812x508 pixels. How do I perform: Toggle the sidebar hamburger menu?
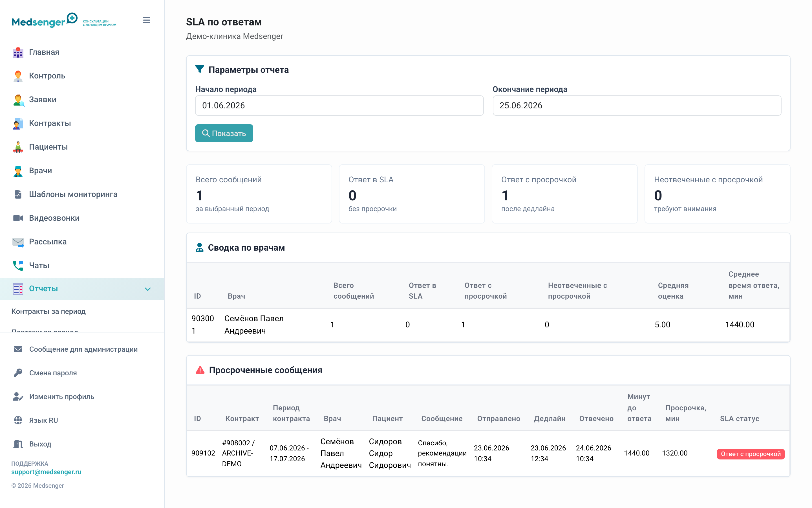[x=147, y=20]
